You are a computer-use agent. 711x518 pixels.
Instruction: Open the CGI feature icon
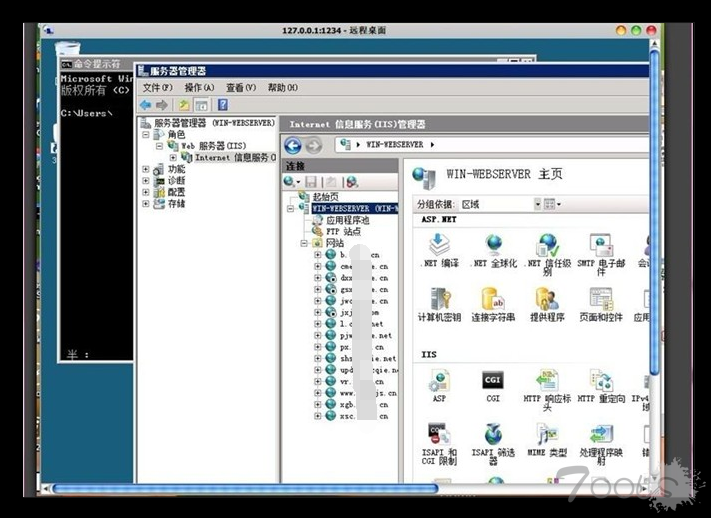point(493,386)
